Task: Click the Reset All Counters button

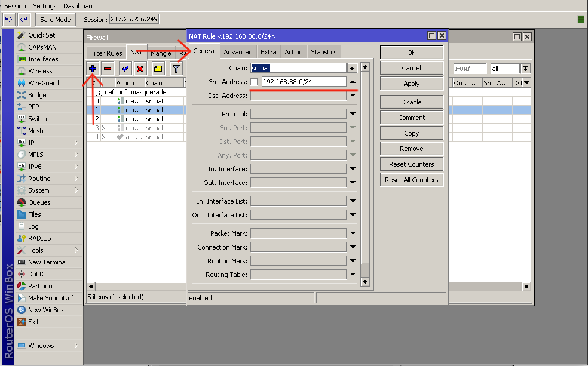Action: click(x=411, y=180)
